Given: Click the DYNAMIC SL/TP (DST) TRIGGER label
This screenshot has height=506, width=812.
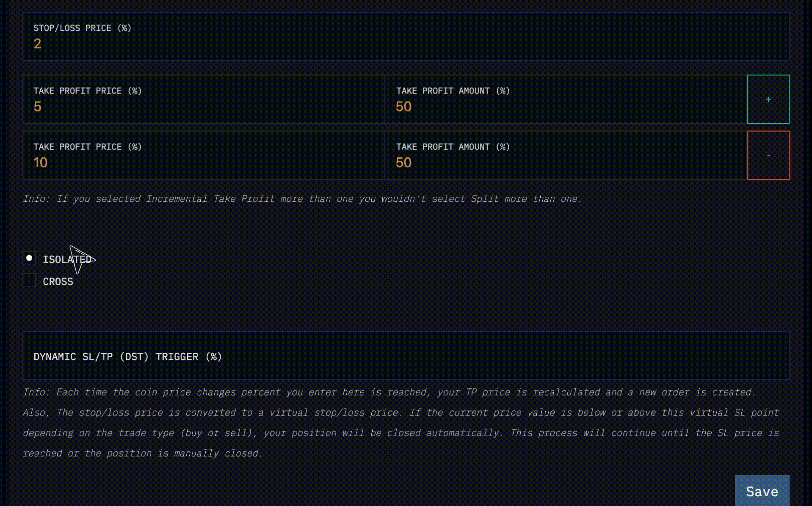Looking at the screenshot, I should pyautogui.click(x=128, y=357).
